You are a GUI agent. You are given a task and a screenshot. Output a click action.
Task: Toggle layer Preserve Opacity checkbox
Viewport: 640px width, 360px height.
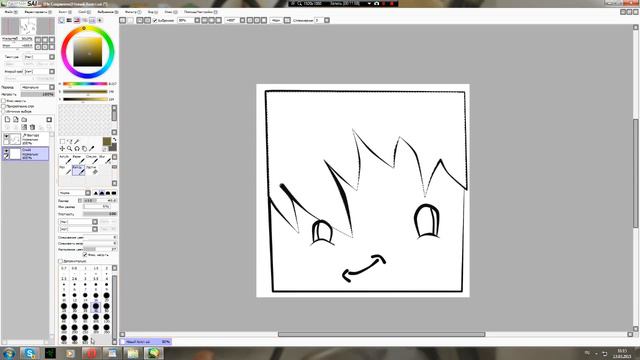click(x=4, y=101)
